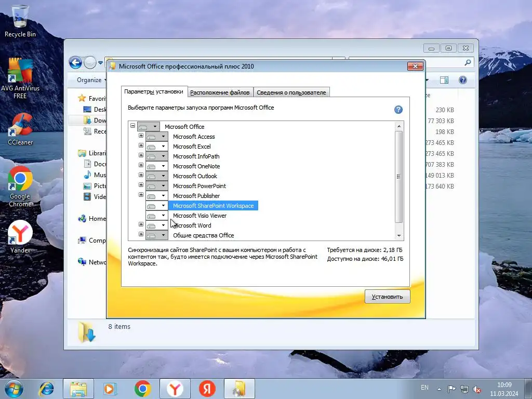Screen dimensions: 532x399
Task: Open install option dropdown for Общие средства Office
Action: (x=157, y=235)
